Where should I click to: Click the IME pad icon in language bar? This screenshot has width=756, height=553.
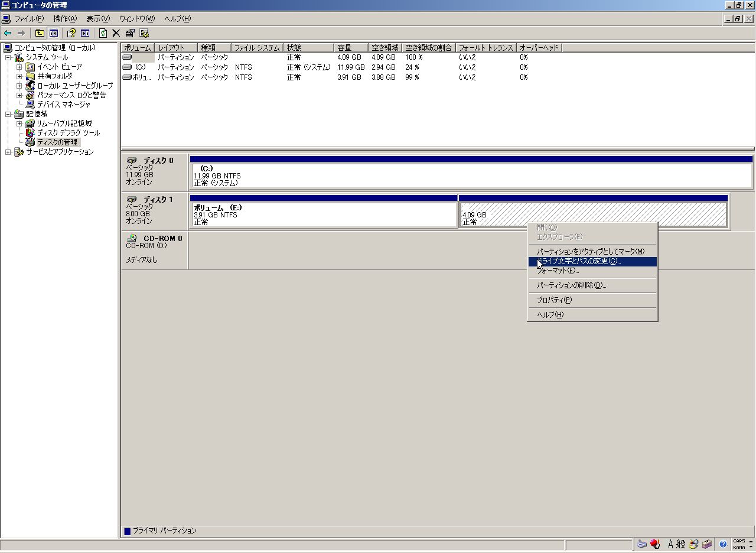coord(694,544)
